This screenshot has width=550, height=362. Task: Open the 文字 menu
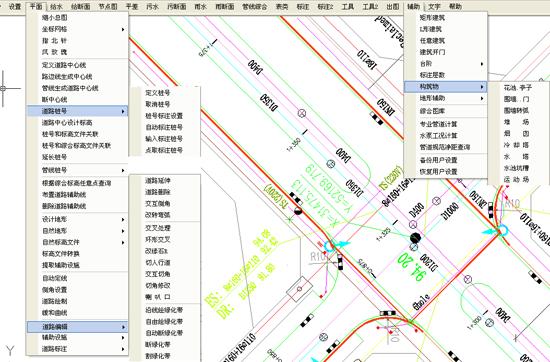pos(434,6)
